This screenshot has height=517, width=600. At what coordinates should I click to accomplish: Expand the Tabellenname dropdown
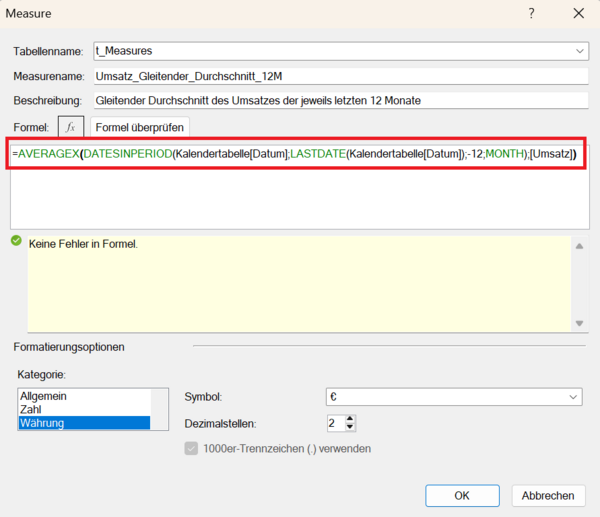click(x=581, y=50)
